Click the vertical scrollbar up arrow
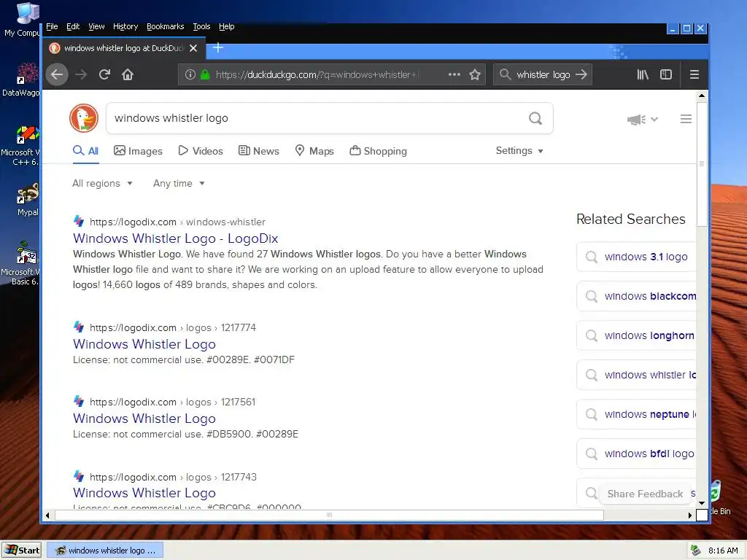Screen dimensions: 747x560 pos(702,96)
